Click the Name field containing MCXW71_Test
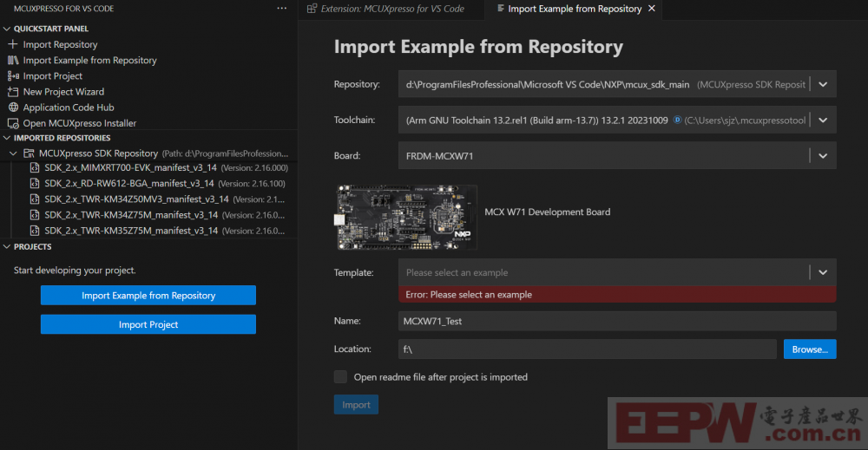 pos(617,321)
